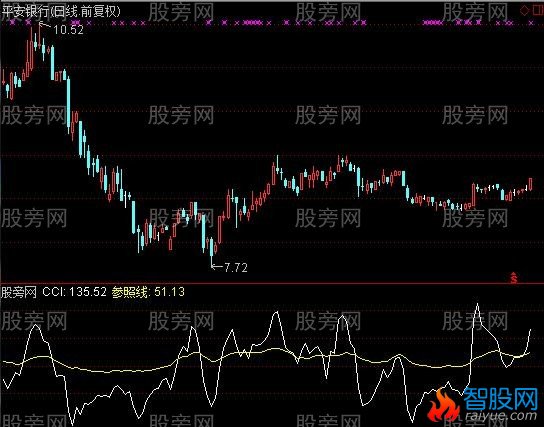Click the 10.52 high price label
Screen dimensions: 544x427
pyautogui.click(x=69, y=30)
